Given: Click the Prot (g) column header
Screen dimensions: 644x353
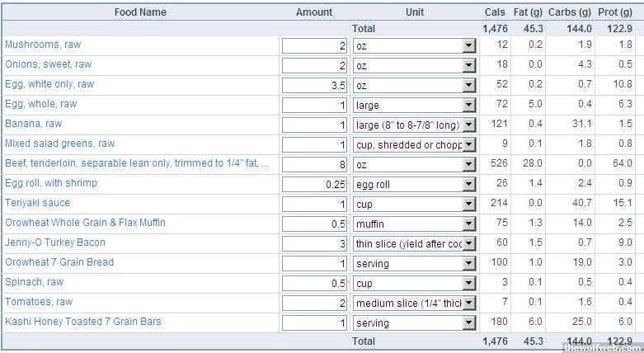Looking at the screenshot, I should point(614,12).
